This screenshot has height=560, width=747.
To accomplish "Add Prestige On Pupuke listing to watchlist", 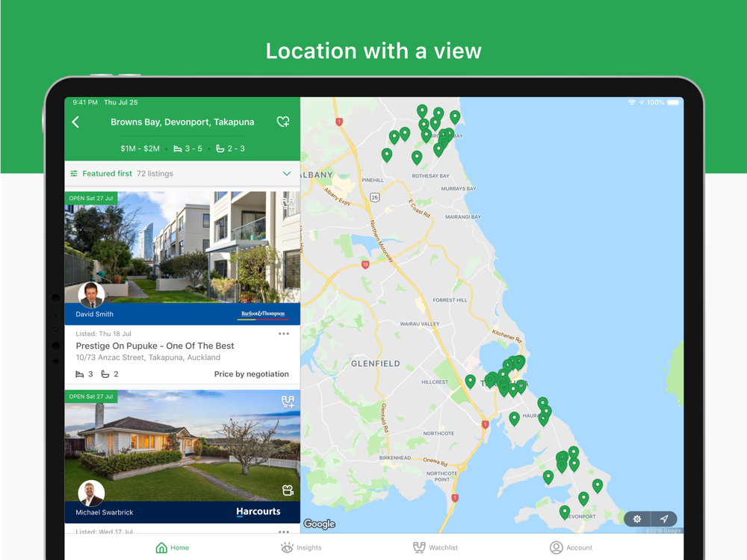I will click(288, 203).
